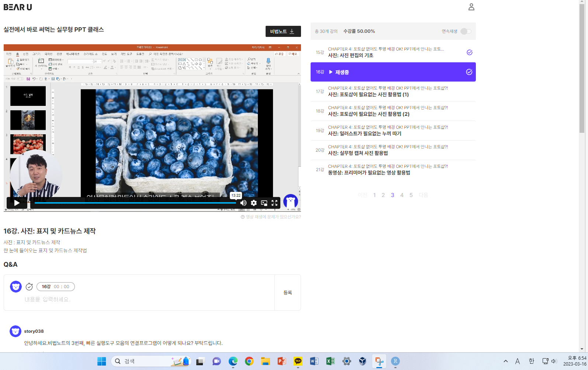Image resolution: width=588 pixels, height=370 pixels.
Task: Click the taskbar 검색 search box
Action: pos(151,361)
